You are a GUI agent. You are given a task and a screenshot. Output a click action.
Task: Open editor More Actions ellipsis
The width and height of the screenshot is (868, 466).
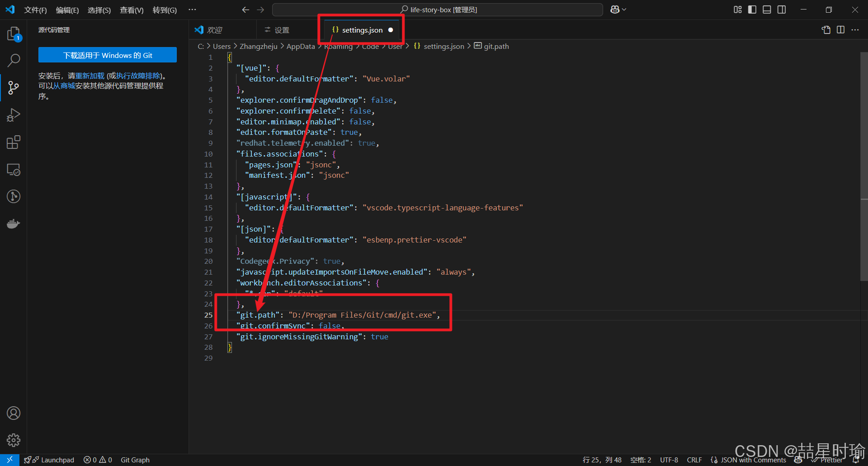(x=855, y=30)
